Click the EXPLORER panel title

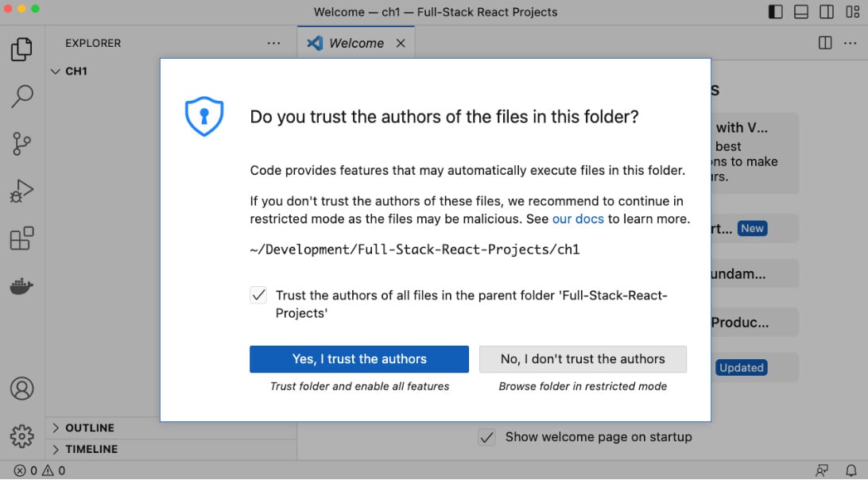coord(93,43)
